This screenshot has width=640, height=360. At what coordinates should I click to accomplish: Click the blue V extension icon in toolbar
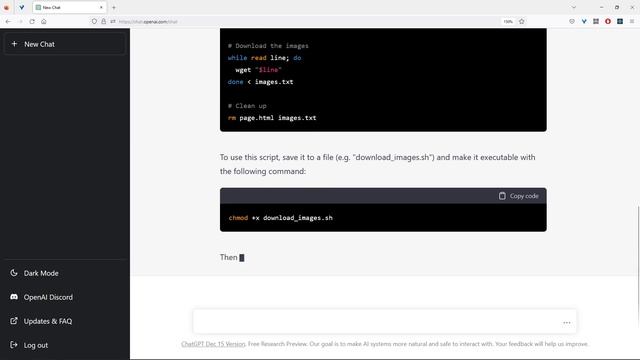coord(584,21)
